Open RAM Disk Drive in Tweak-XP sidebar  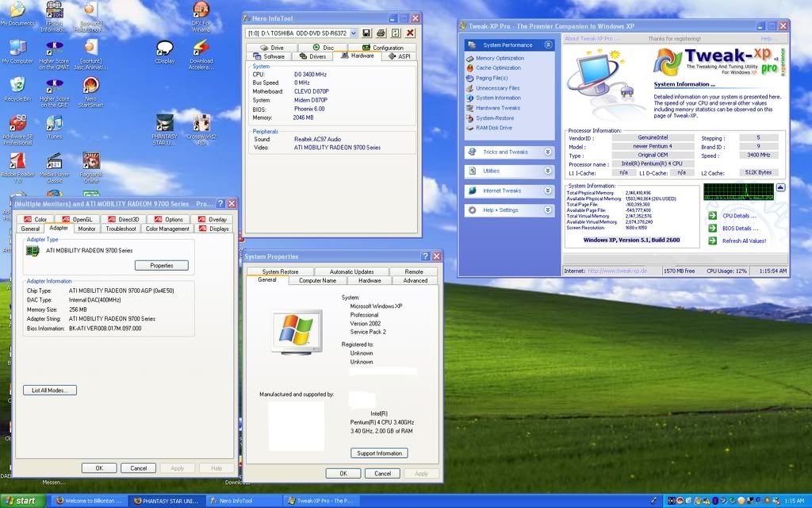pos(493,128)
